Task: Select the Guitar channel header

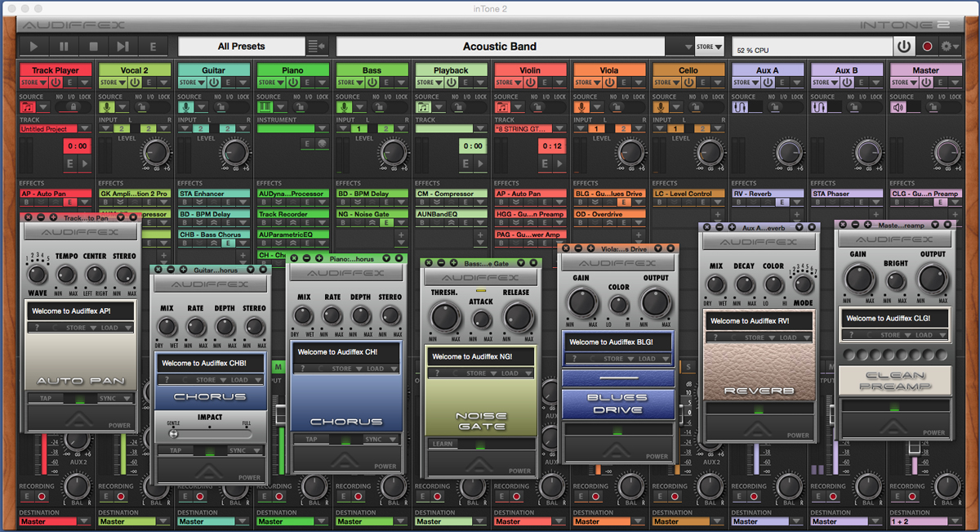Action: click(x=213, y=70)
